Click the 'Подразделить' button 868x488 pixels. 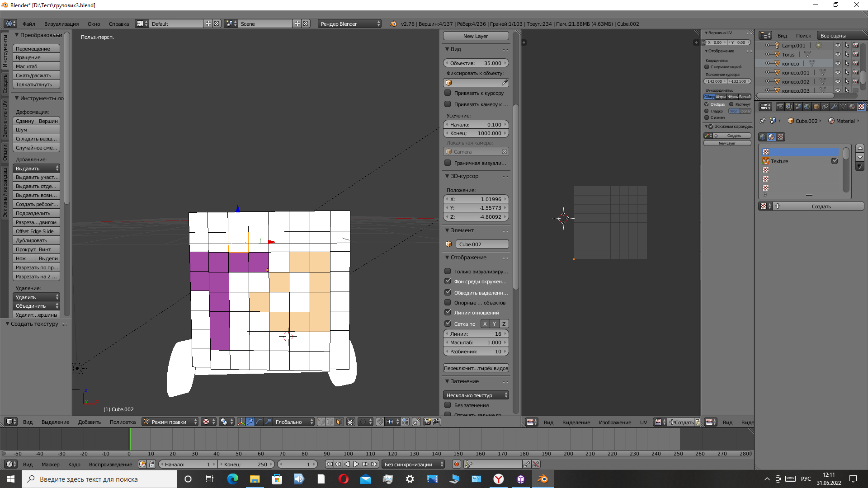[36, 213]
